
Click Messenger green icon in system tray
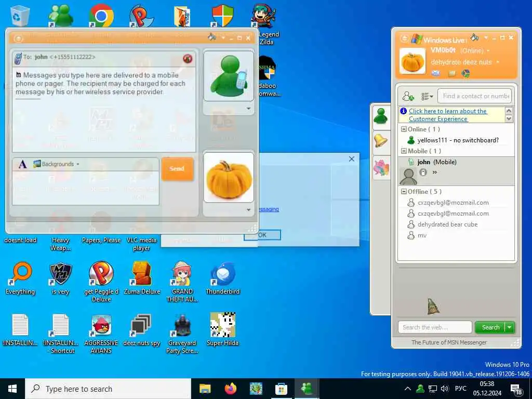tap(420, 389)
